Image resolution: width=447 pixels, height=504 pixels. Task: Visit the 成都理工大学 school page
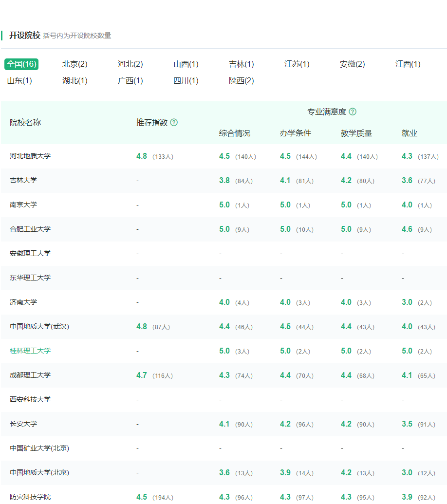(30, 375)
